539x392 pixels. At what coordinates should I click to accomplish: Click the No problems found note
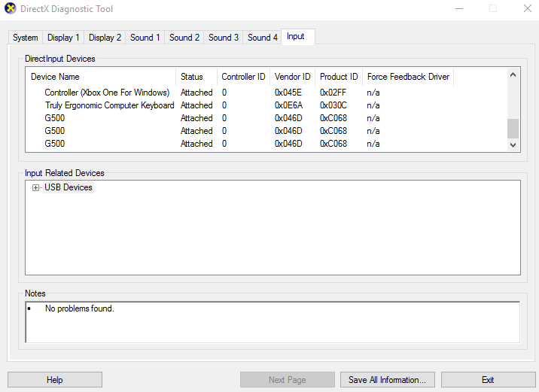79,308
